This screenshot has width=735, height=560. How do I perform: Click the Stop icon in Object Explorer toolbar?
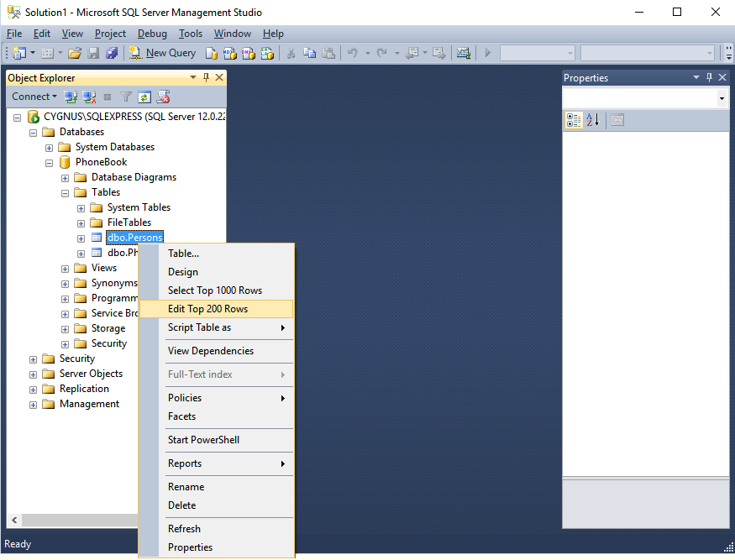[108, 97]
